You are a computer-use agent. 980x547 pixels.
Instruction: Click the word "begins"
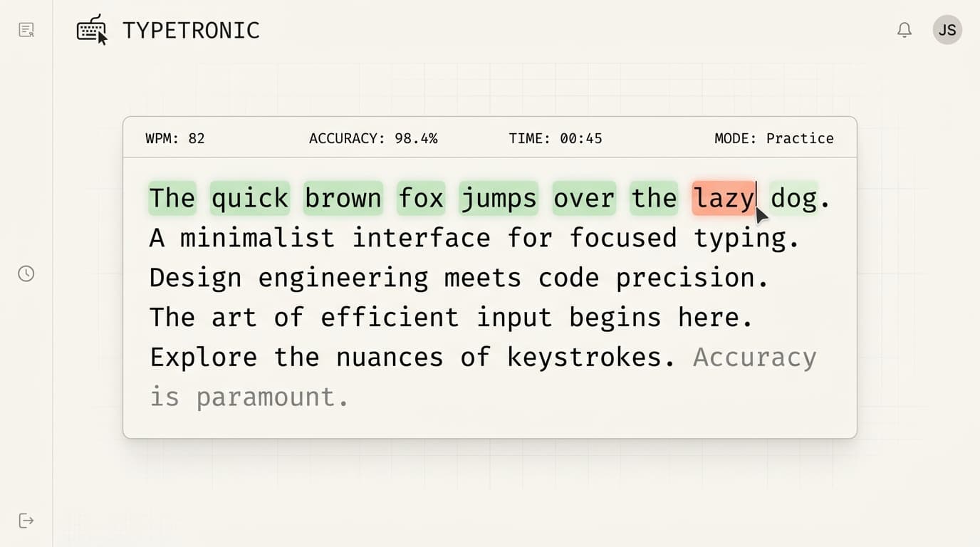[615, 318]
